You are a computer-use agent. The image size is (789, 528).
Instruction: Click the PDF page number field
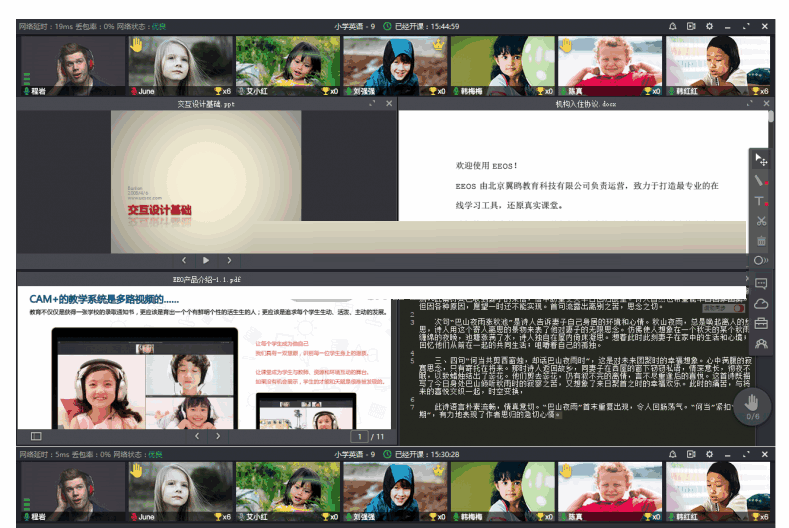(x=359, y=437)
